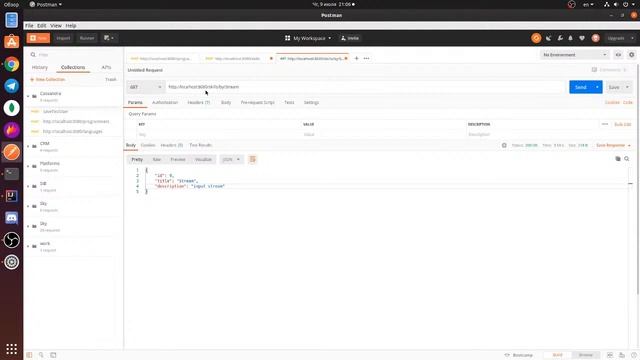
Task: Open the user avatar menu
Action: point(596,38)
